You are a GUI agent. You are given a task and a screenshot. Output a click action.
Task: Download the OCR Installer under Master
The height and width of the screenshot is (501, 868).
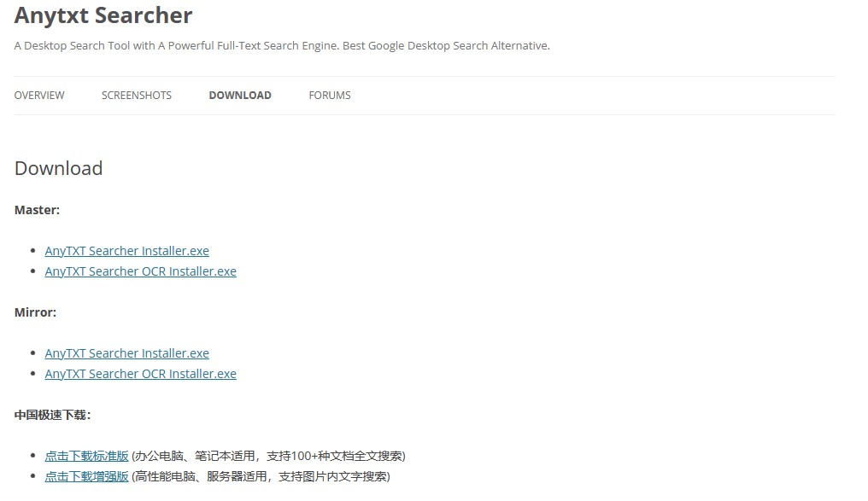point(140,271)
